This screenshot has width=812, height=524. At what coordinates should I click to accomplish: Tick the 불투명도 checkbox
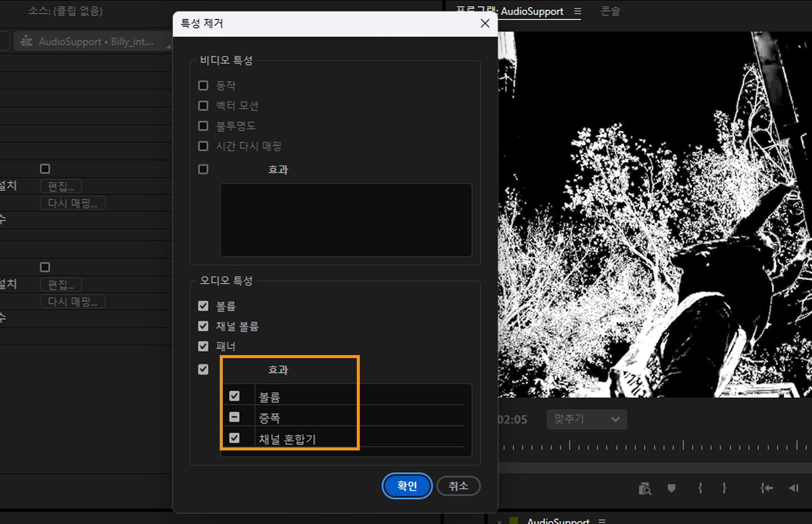pyautogui.click(x=203, y=126)
